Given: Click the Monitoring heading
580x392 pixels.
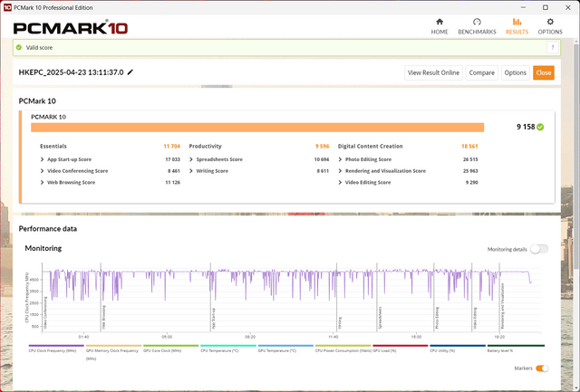Looking at the screenshot, I should point(43,248).
